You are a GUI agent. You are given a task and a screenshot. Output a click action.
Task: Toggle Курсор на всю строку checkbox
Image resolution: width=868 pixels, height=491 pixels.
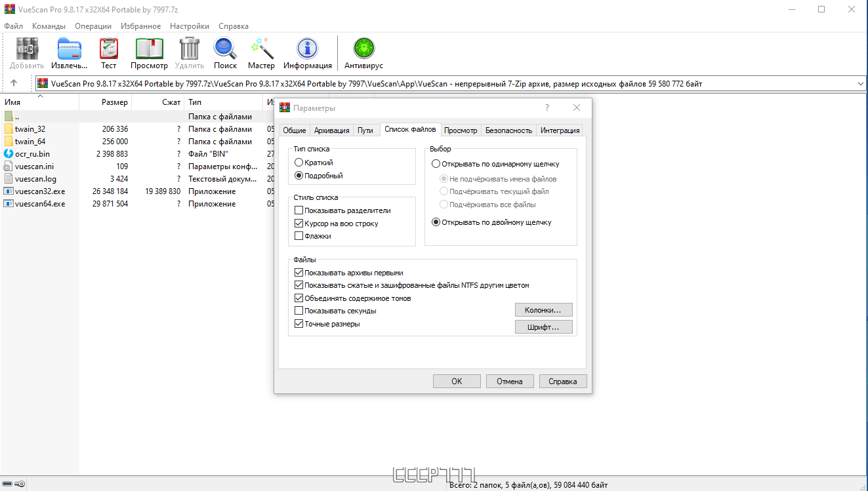pos(299,224)
